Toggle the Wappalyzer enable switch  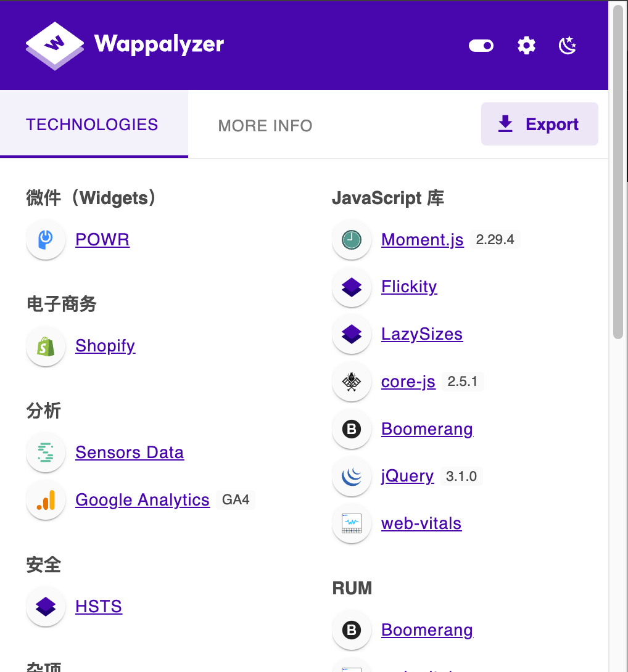(481, 46)
